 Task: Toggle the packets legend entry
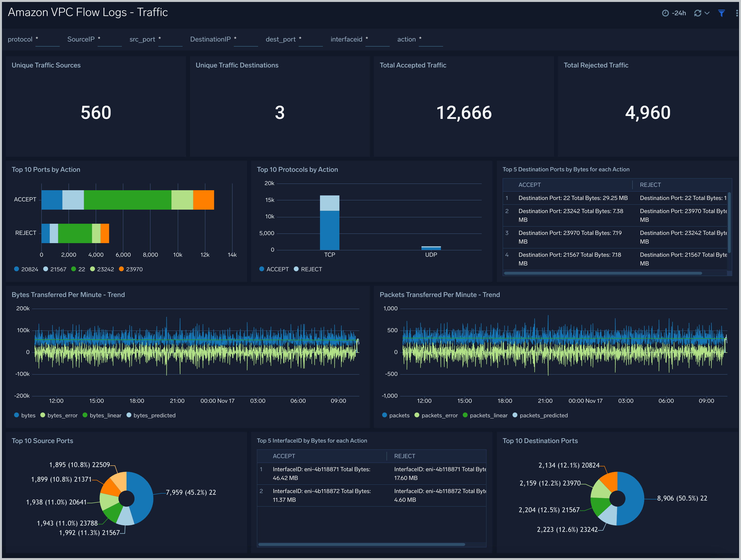click(x=396, y=415)
